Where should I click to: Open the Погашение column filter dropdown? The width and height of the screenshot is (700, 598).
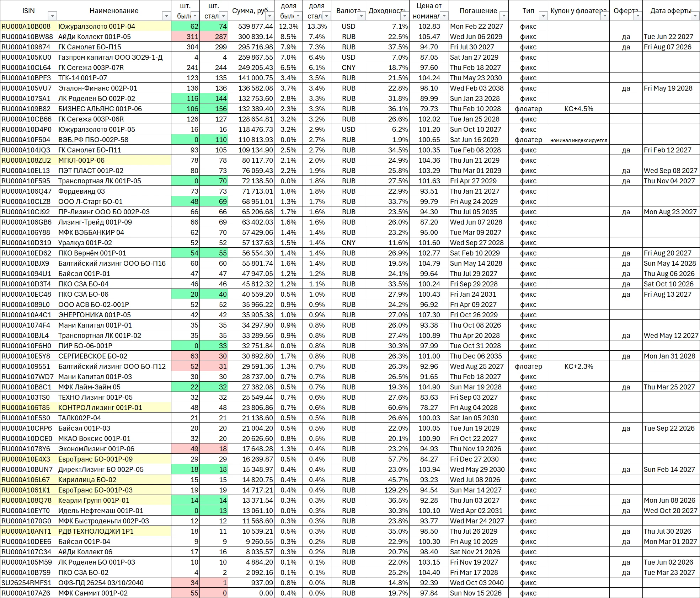(504, 16)
